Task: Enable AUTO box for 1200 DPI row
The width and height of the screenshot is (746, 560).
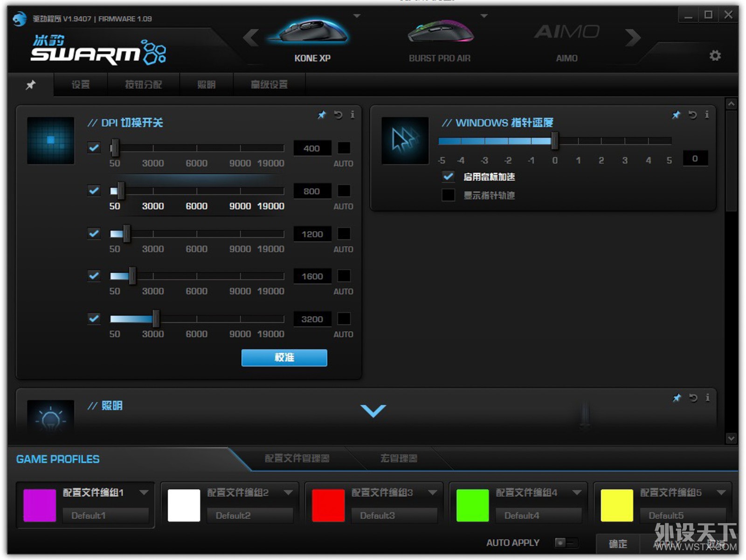Action: 344,234
